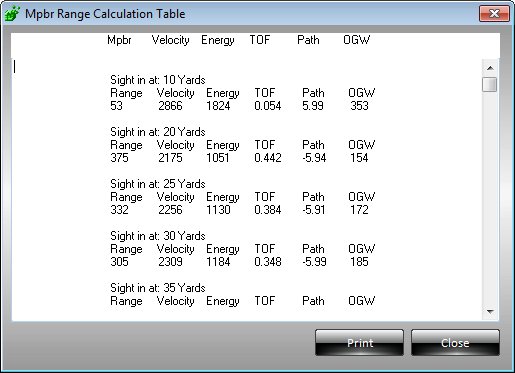Click OGW value 172
The image size is (515, 373).
click(x=359, y=210)
